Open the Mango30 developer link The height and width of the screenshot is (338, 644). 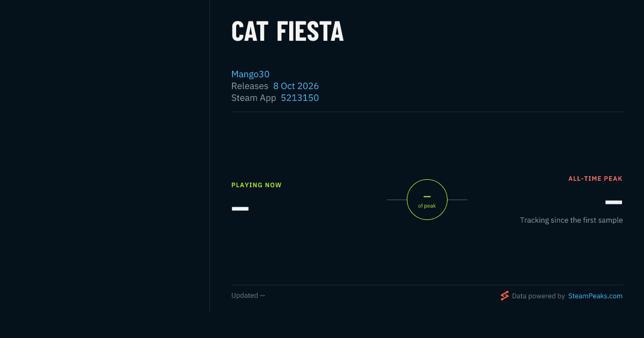tap(250, 74)
